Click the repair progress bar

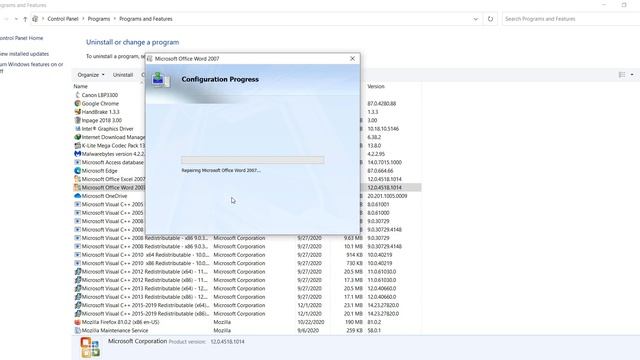(253, 160)
